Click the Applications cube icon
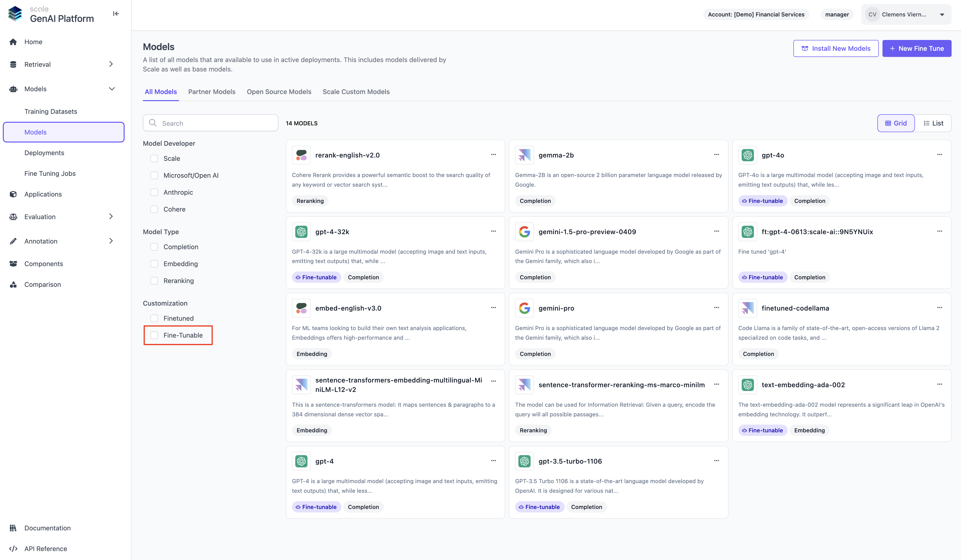This screenshot has width=961, height=560. pos(13,194)
